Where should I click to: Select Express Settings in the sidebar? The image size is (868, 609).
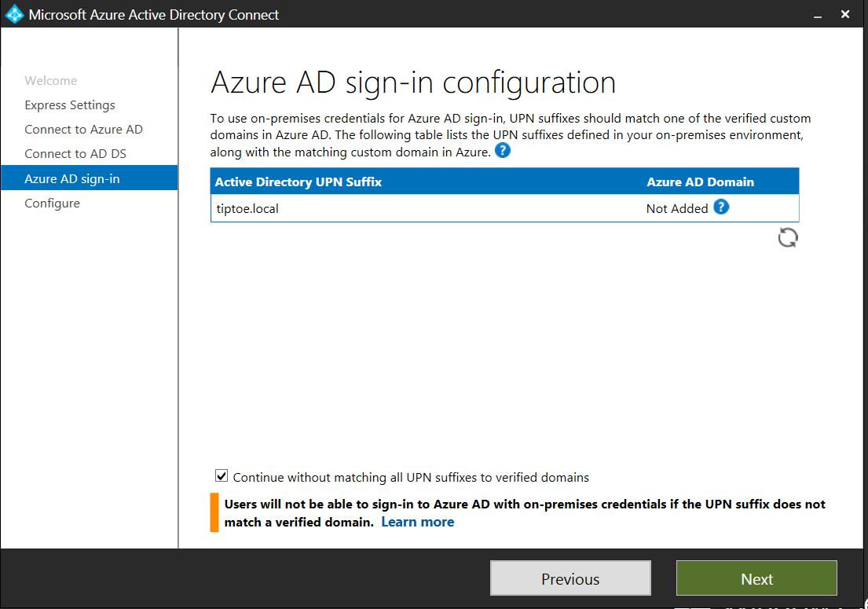click(70, 105)
